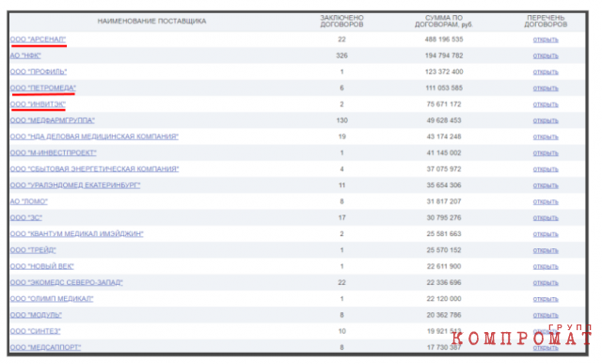Open the ООО "НДА ДЕЛОВАЯ МЕДИЦИНСКАЯ КОМПАНИЯ" link

click(94, 136)
